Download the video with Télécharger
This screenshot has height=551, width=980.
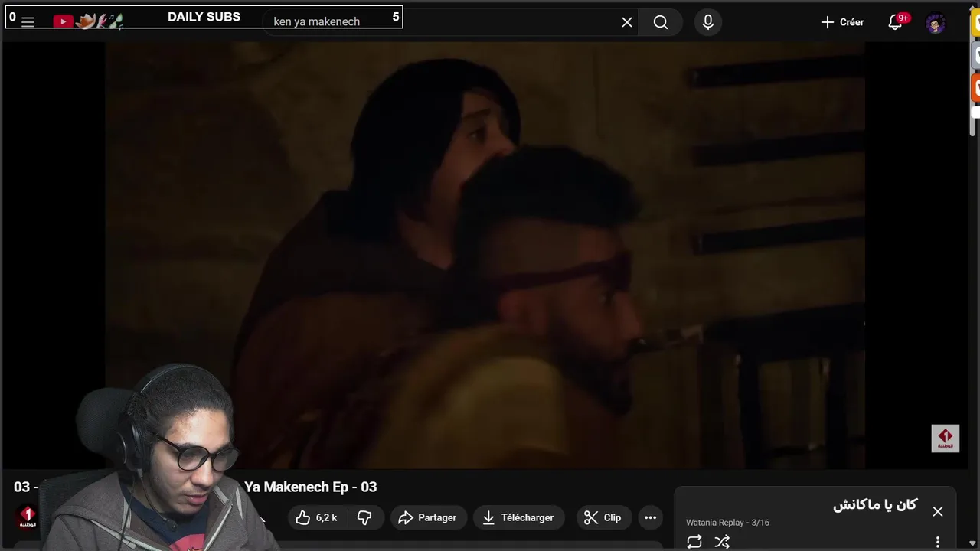coord(519,517)
